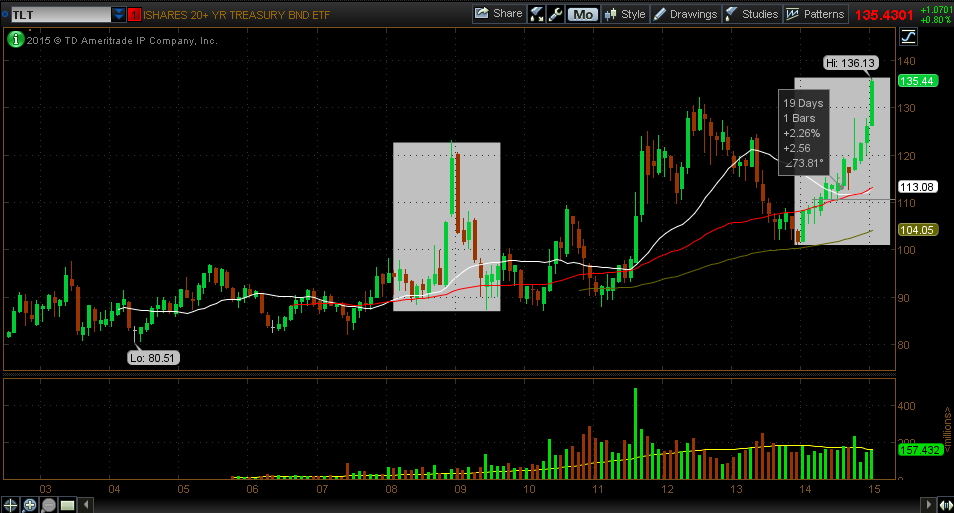Image resolution: width=954 pixels, height=513 pixels.
Task: Change the Mo monthly timeframe button
Action: 583,14
